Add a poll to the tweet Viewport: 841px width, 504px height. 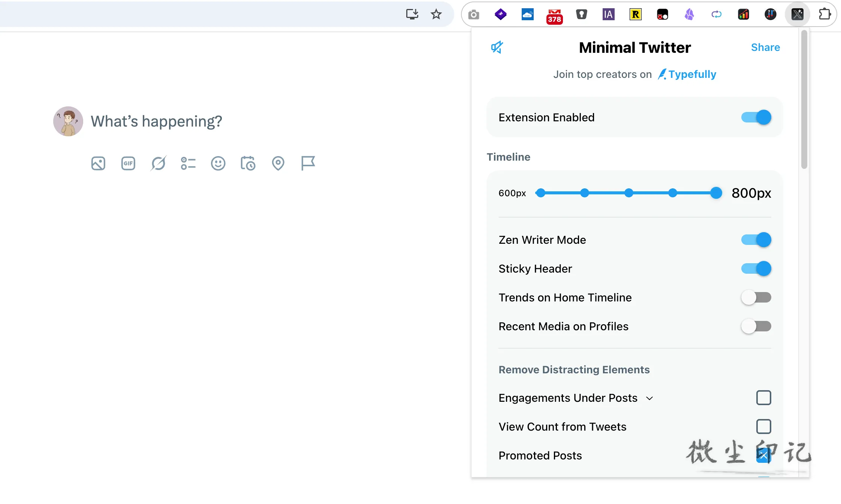[188, 164]
